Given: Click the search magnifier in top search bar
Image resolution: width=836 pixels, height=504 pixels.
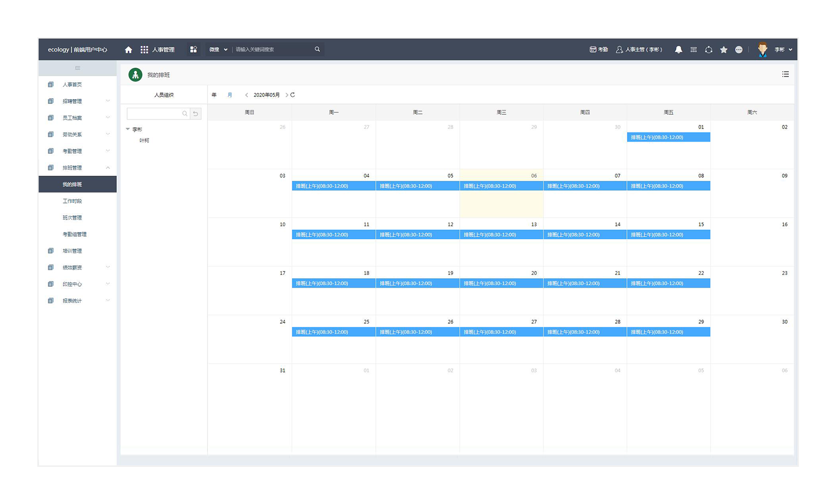Looking at the screenshot, I should point(317,49).
